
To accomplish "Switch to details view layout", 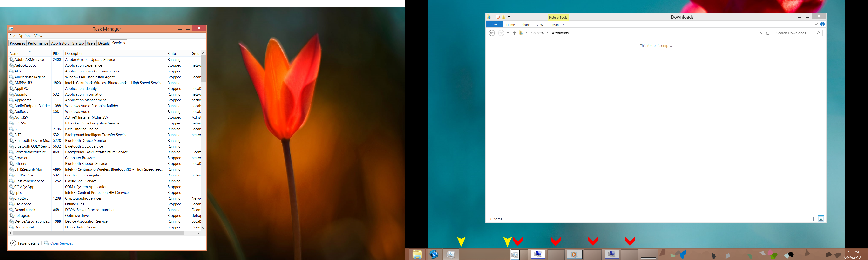I will (x=814, y=219).
